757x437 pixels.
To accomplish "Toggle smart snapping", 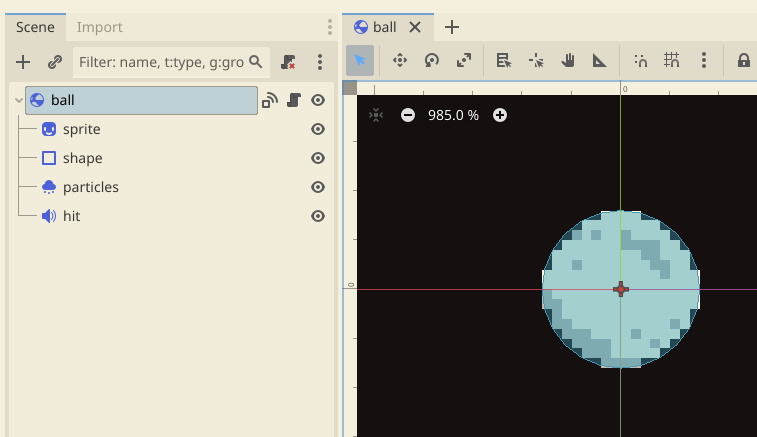I will click(640, 60).
